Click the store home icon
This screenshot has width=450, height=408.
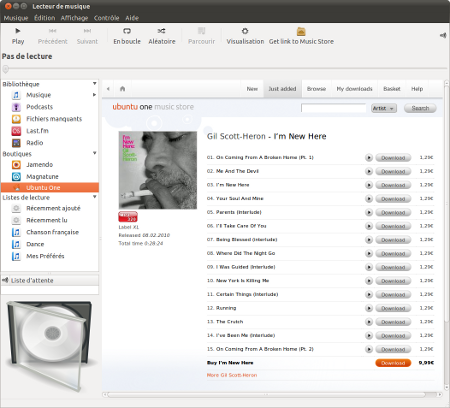122,89
